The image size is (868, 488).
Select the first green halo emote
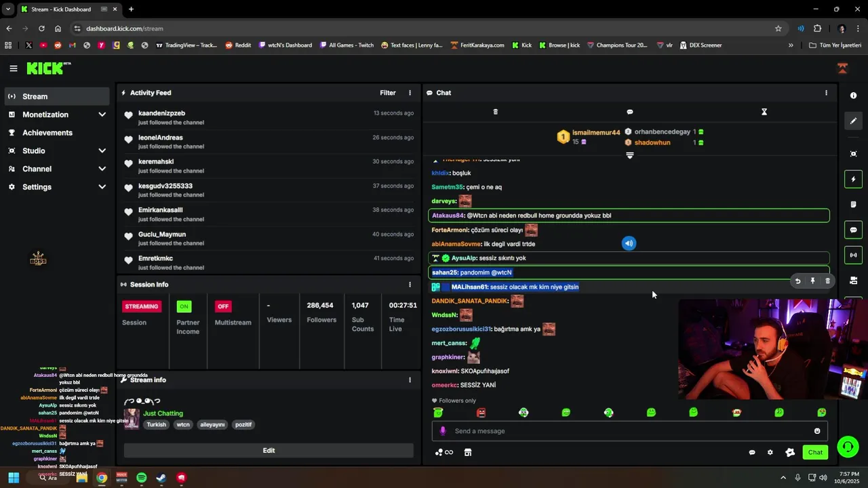438,413
